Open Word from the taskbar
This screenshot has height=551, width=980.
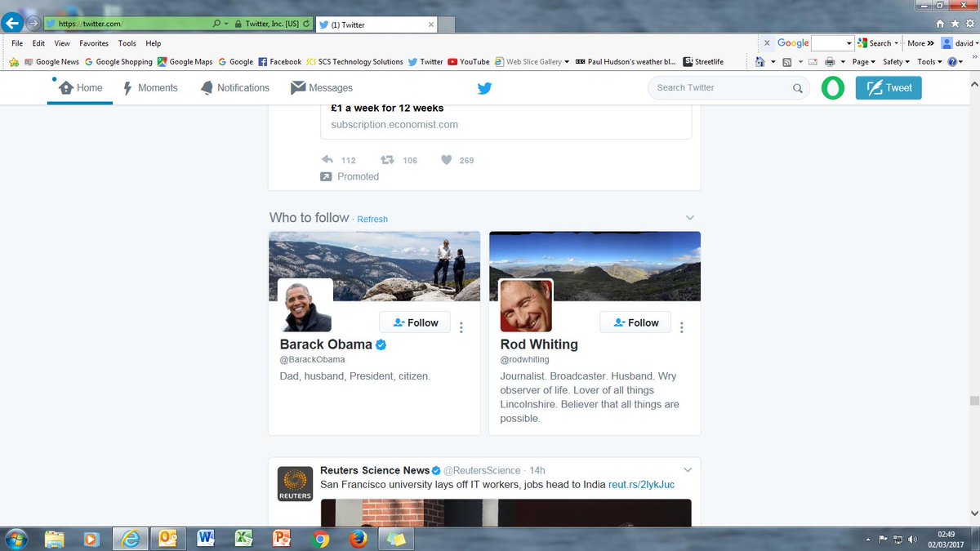point(206,538)
